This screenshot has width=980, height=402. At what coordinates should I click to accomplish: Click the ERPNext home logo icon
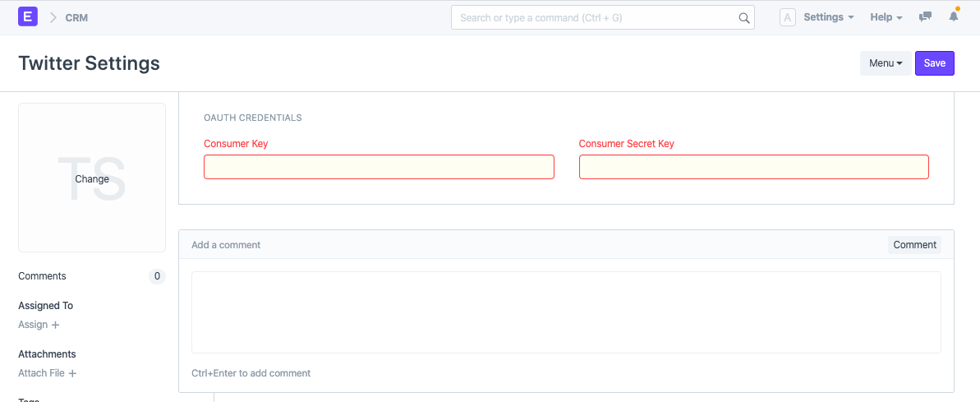point(28,16)
